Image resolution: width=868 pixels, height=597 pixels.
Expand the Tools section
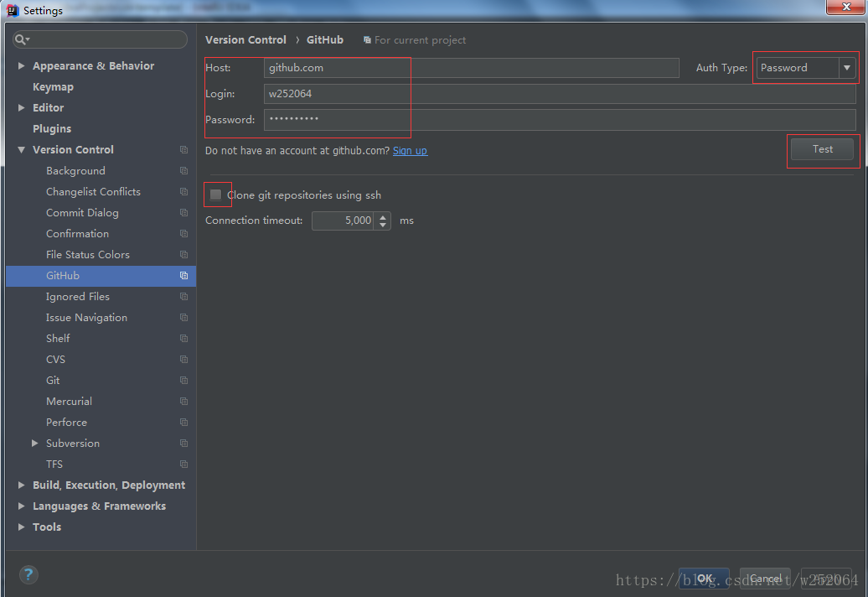(x=21, y=527)
